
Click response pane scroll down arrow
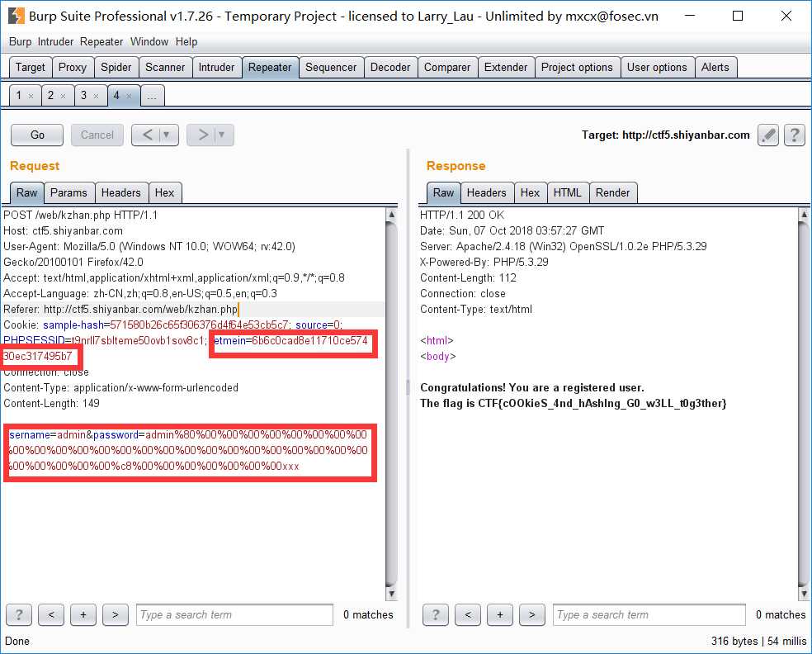click(804, 594)
